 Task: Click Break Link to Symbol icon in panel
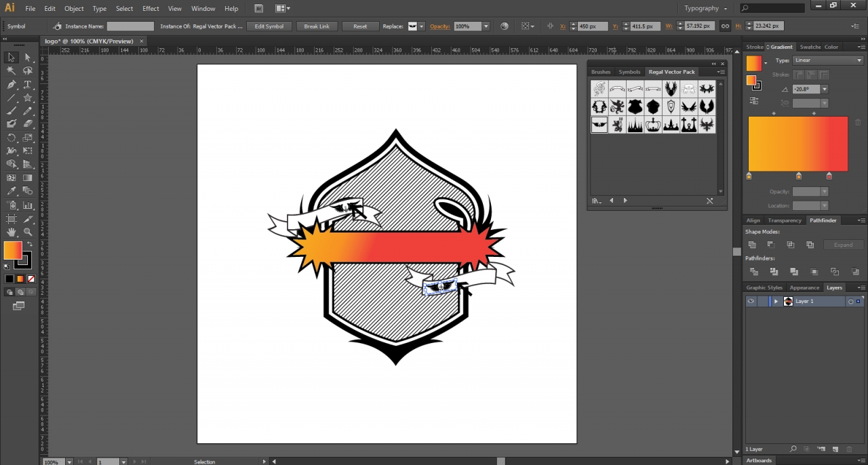pyautogui.click(x=709, y=201)
